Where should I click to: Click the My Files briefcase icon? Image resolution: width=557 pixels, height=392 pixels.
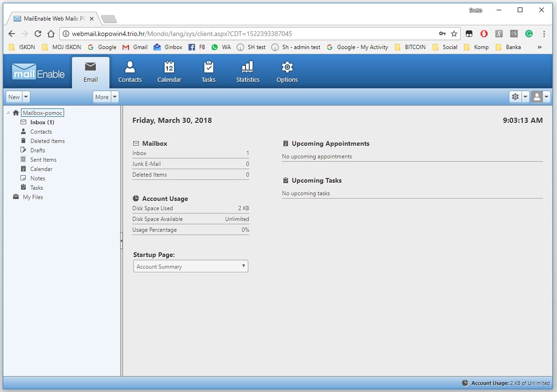click(15, 197)
